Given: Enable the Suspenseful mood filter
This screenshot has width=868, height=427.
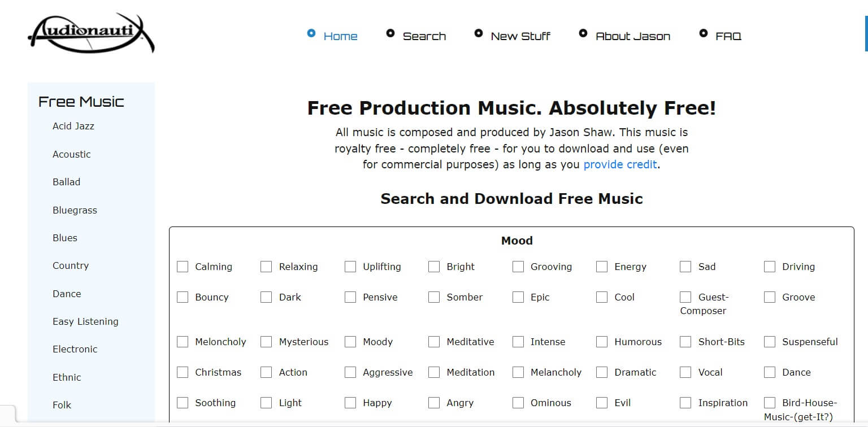Looking at the screenshot, I should pos(769,342).
